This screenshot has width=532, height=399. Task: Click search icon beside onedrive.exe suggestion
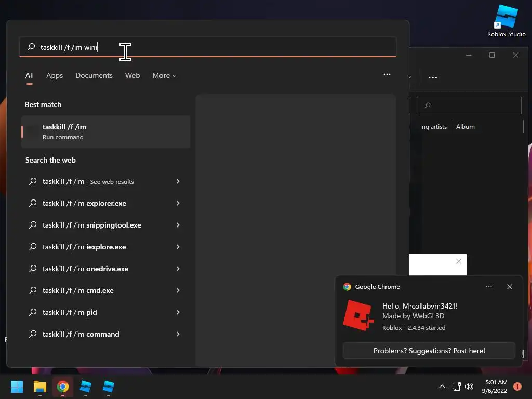click(x=33, y=269)
